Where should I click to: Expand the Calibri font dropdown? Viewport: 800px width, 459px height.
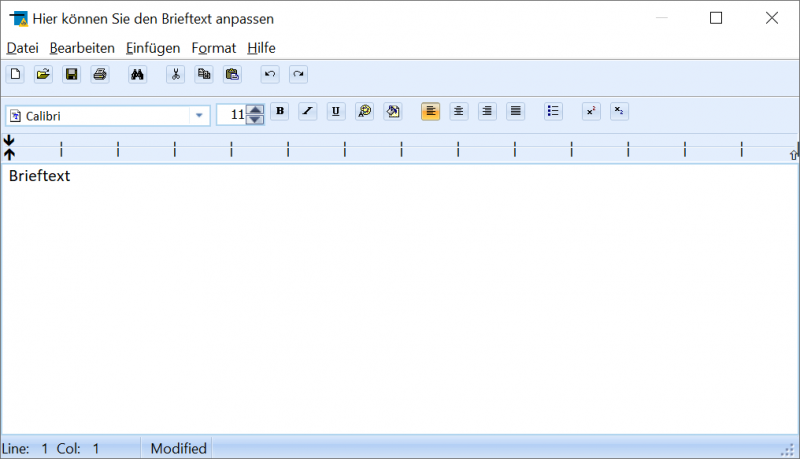[199, 116]
